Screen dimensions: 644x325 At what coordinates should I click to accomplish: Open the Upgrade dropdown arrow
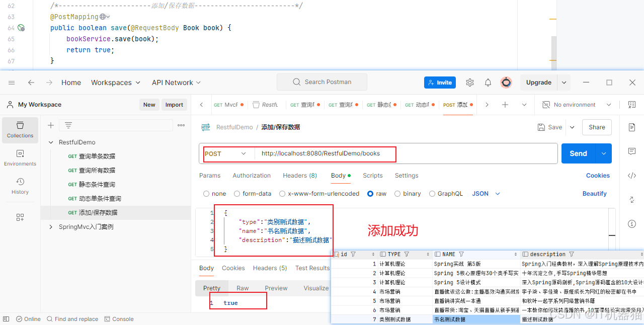pyautogui.click(x=565, y=83)
